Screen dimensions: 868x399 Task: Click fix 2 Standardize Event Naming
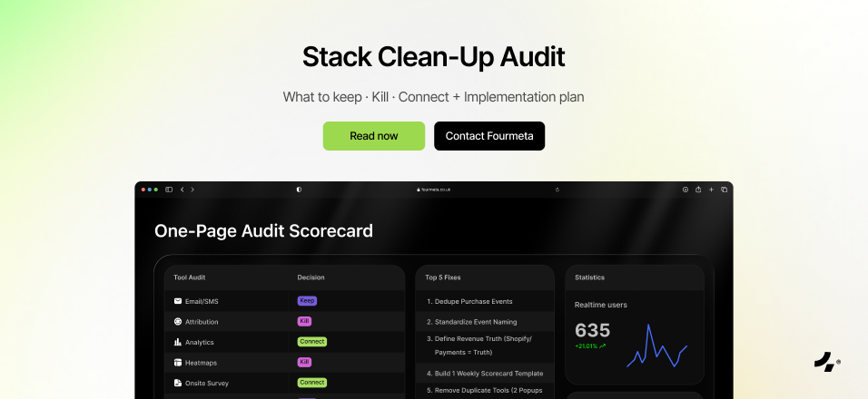point(471,322)
